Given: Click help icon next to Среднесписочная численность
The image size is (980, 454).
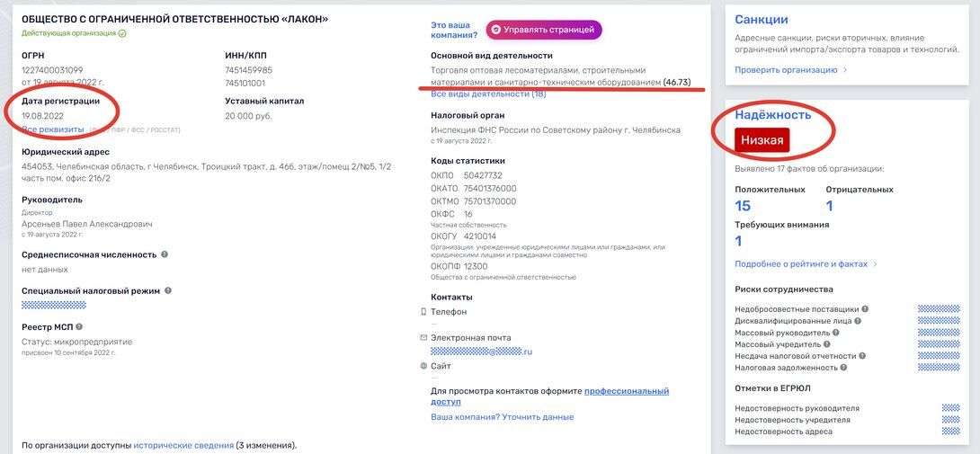Looking at the screenshot, I should click(x=165, y=254).
